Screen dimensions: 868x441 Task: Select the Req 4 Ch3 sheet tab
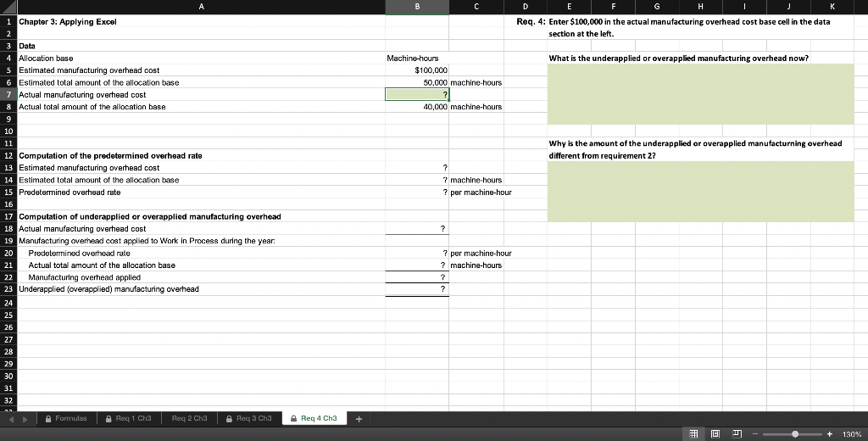pyautogui.click(x=314, y=418)
